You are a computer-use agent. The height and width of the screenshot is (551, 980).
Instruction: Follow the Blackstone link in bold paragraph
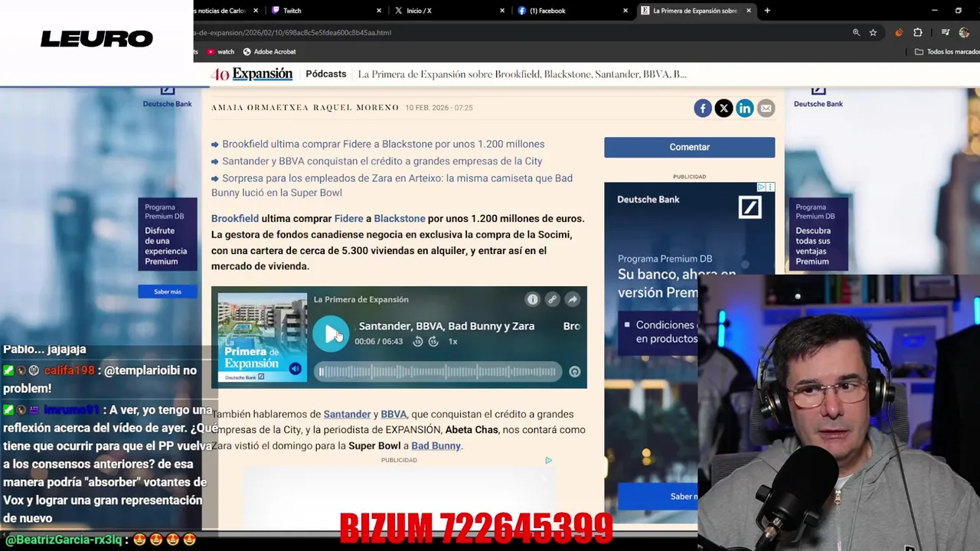coord(400,218)
